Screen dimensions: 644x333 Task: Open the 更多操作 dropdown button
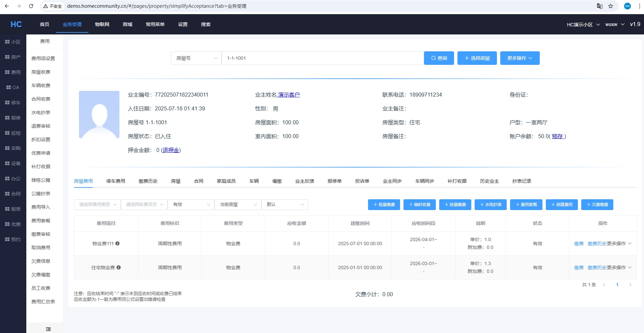click(x=520, y=58)
